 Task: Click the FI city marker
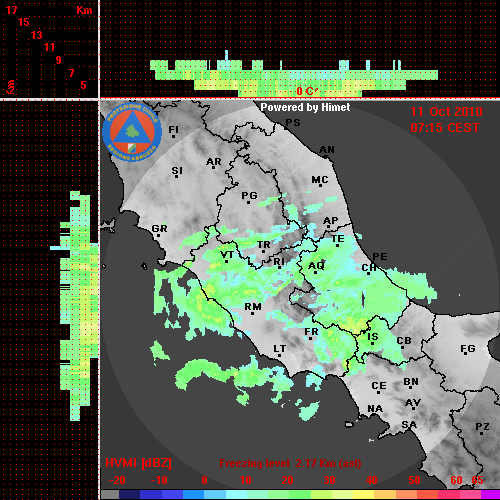pos(173,130)
